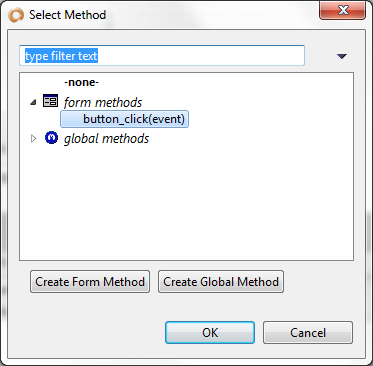Click the Select Method title text
The height and width of the screenshot is (366, 373).
coord(68,15)
